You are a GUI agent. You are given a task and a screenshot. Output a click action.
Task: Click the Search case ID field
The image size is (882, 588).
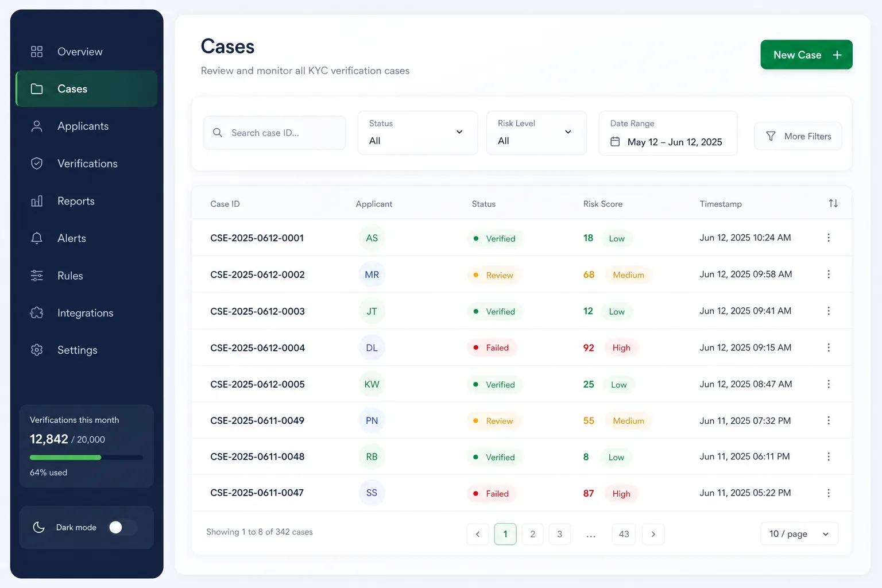point(274,133)
